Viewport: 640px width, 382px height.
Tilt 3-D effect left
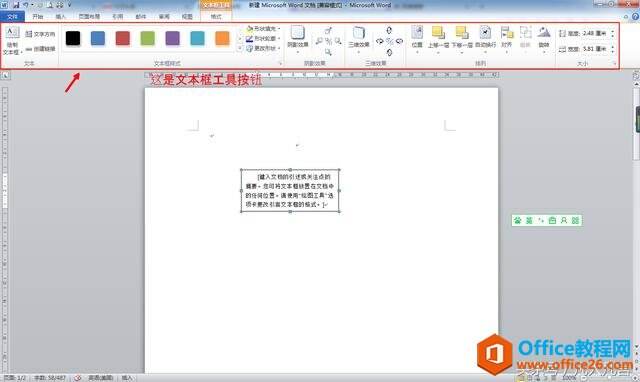(x=380, y=41)
